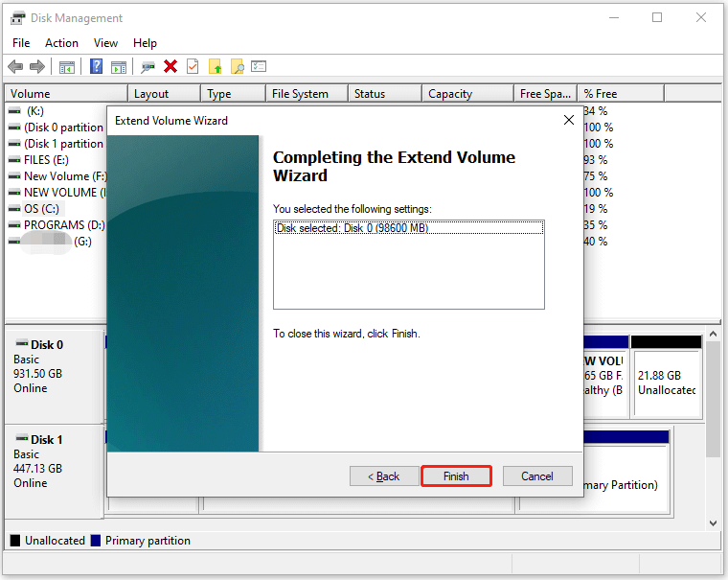
Task: Click the settings list toolbar icon
Action: tap(259, 66)
